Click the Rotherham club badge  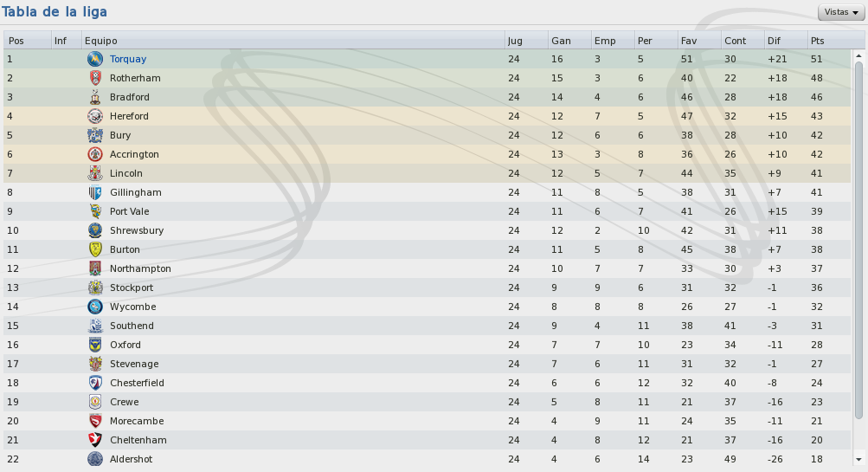95,78
